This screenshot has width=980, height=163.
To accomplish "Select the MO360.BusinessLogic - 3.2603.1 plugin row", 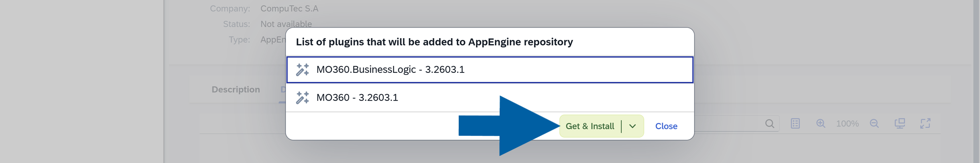I will 490,70.
